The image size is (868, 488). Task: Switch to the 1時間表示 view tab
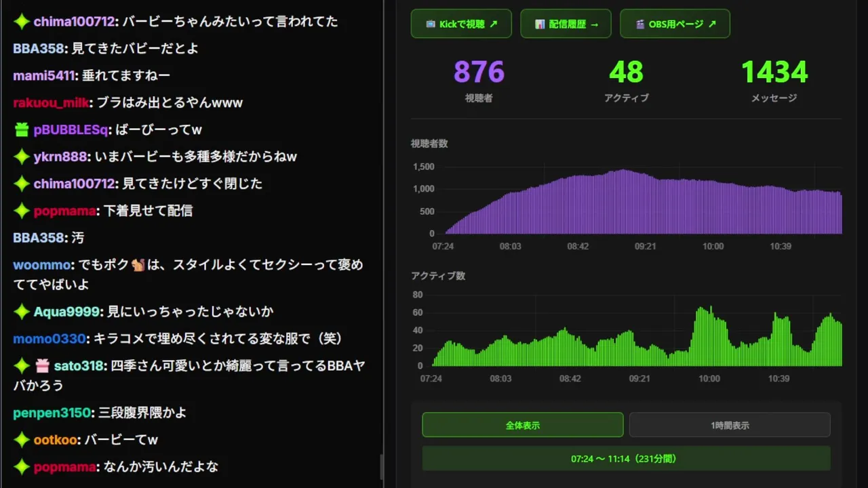click(730, 425)
